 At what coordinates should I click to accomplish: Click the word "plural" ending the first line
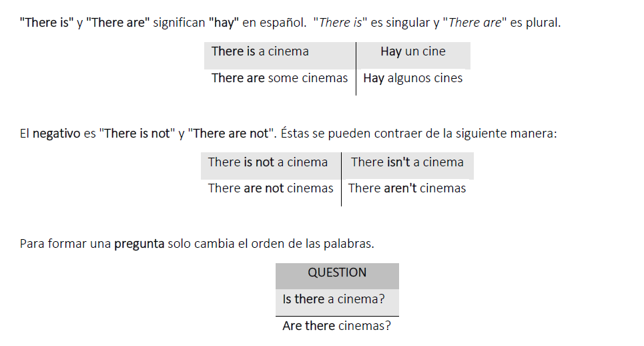click(542, 23)
